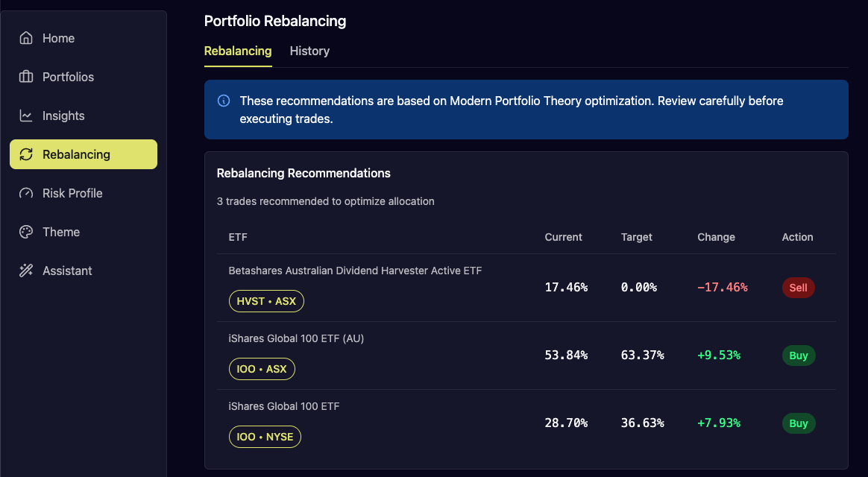Click the Change column header
The image size is (868, 477).
pyautogui.click(x=717, y=237)
